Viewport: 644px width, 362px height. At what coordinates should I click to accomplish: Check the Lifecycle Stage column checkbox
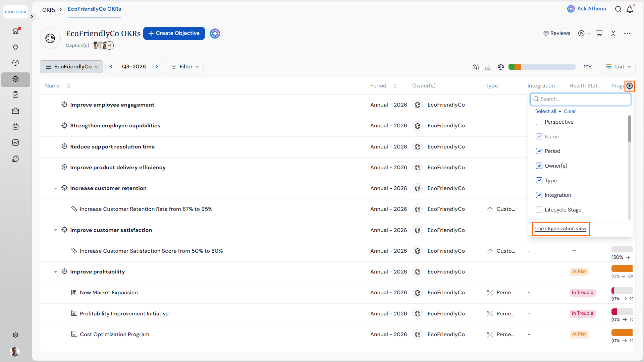click(539, 210)
